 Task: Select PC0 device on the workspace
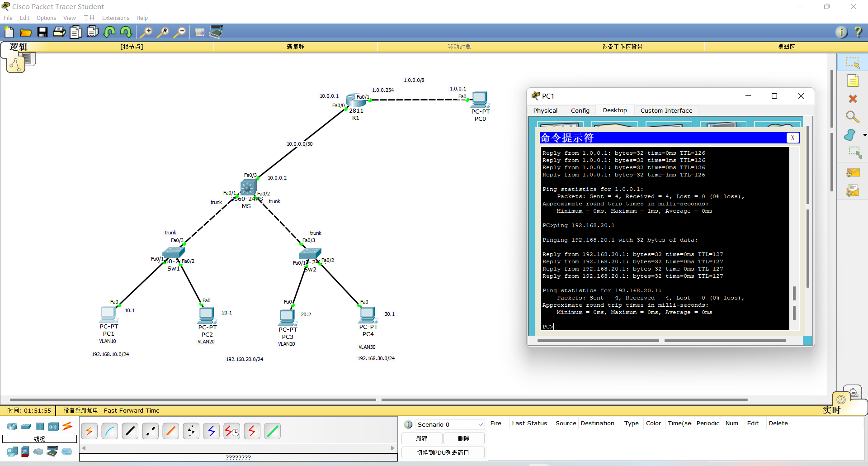(480, 100)
